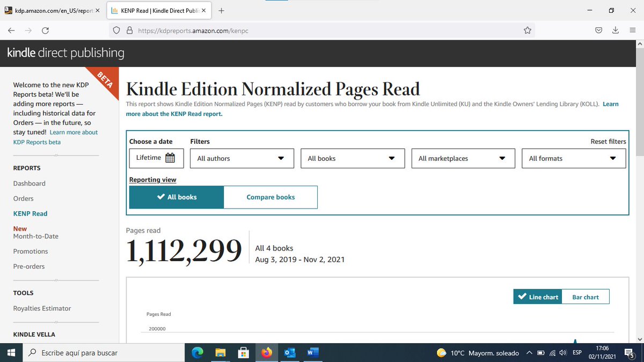Open the All authors dropdown

[x=242, y=158]
